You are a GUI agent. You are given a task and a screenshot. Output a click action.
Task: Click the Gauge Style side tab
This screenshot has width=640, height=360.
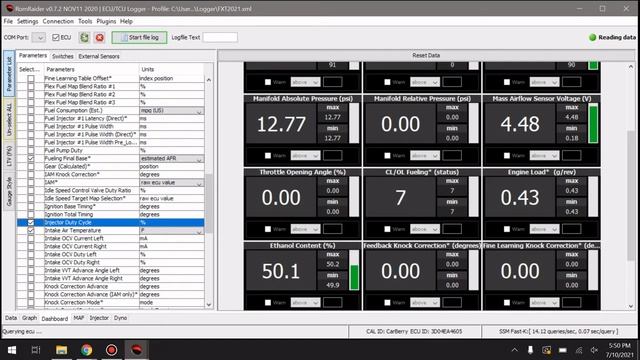pos(9,191)
